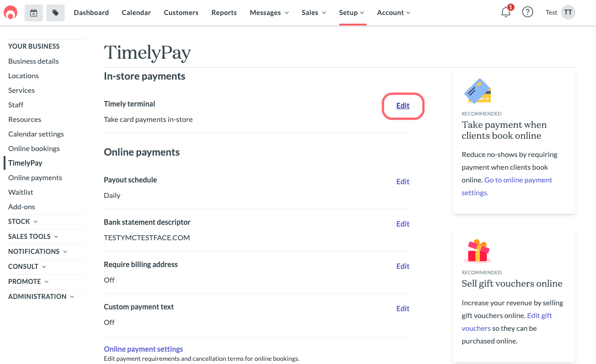The width and height of the screenshot is (596, 364).
Task: Edit Require billing address setting
Action: 403,266
